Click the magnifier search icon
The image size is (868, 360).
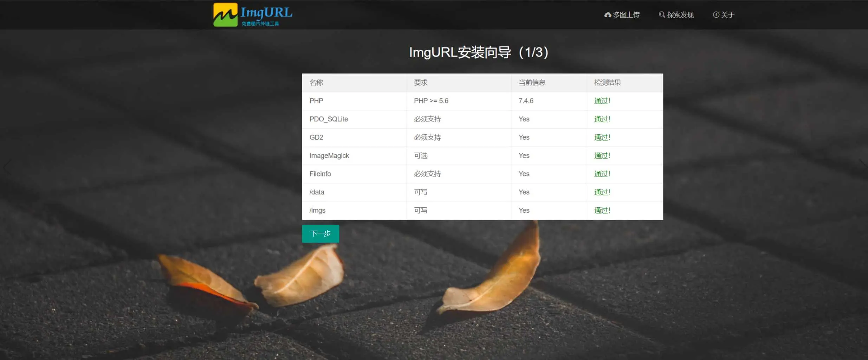[662, 15]
